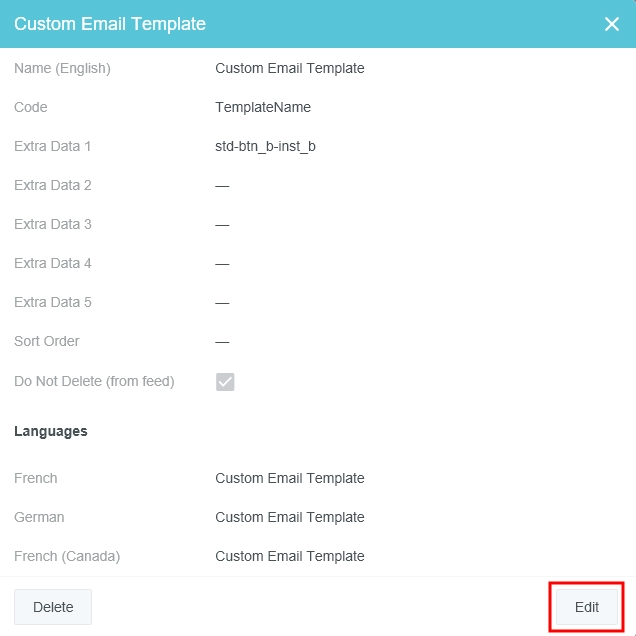
Task: Select the Name (English) value text
Action: [x=289, y=69]
